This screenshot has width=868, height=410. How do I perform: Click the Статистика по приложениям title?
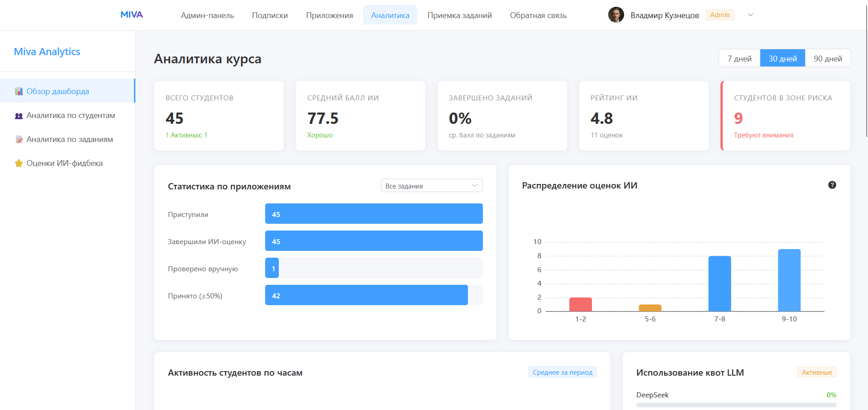[x=229, y=187]
